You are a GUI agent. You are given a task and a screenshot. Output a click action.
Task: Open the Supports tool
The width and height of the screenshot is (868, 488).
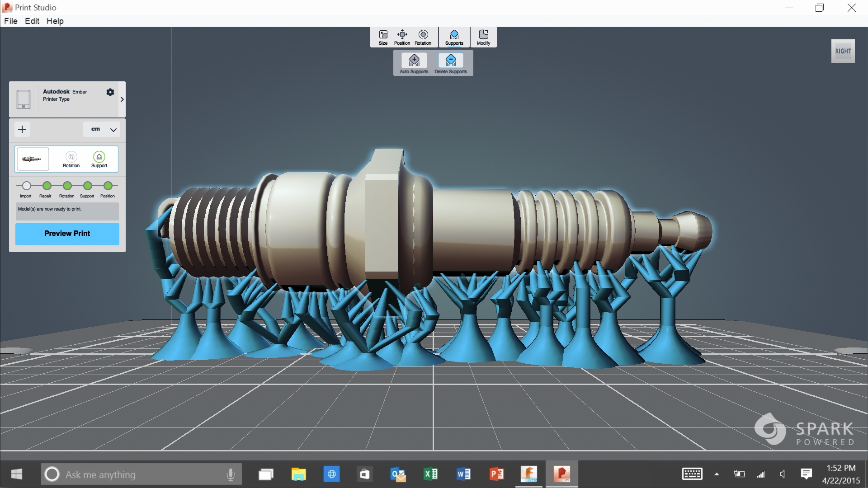(x=454, y=37)
